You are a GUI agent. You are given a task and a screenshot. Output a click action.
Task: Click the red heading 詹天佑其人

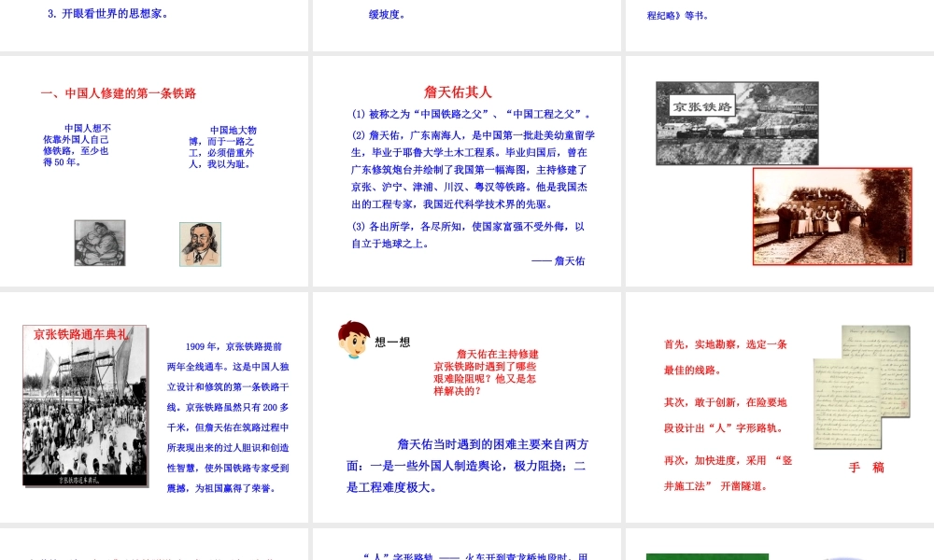pyautogui.click(x=458, y=92)
